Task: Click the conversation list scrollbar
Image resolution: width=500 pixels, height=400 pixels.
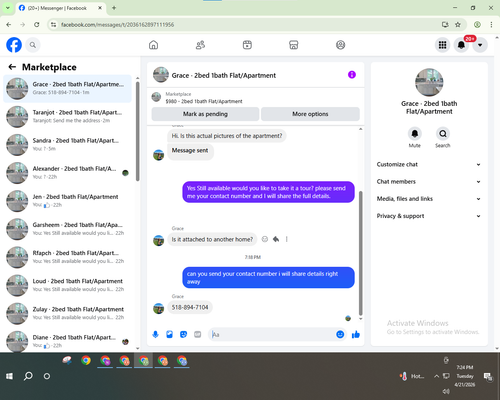Action: [x=137, y=131]
